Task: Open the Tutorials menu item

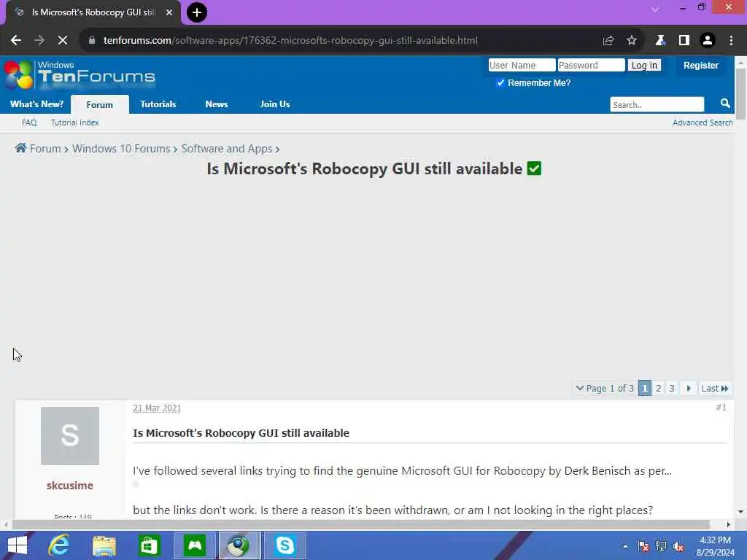Action: [158, 104]
